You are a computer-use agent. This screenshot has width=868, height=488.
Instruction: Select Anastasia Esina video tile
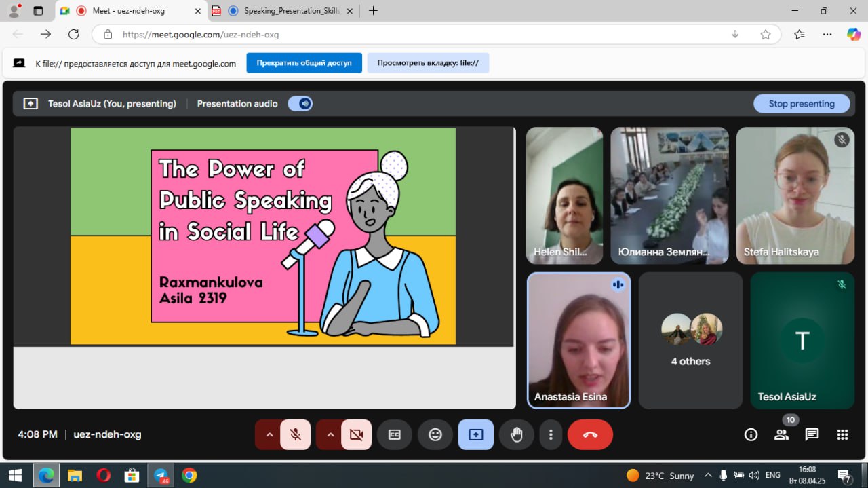point(578,341)
